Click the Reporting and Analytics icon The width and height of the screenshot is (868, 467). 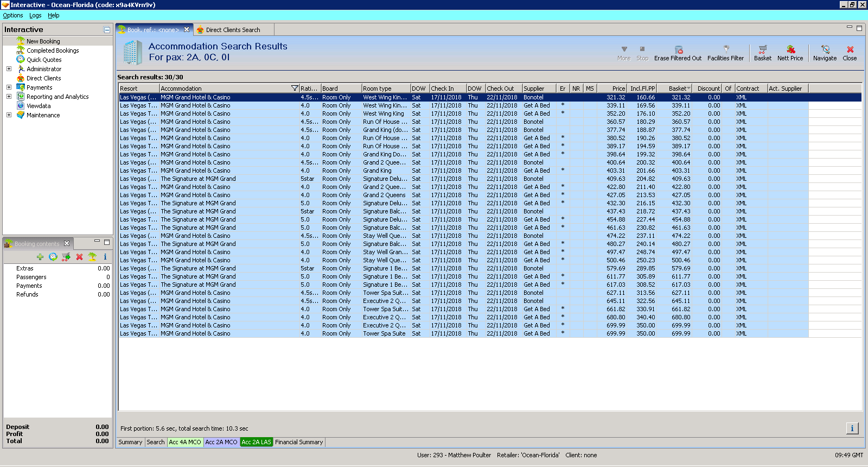click(x=21, y=97)
